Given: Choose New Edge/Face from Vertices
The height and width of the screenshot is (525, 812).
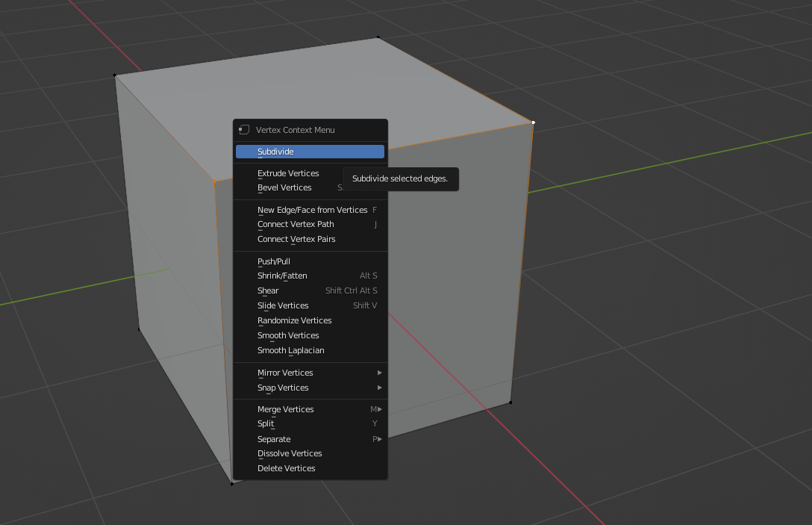Looking at the screenshot, I should tap(310, 210).
